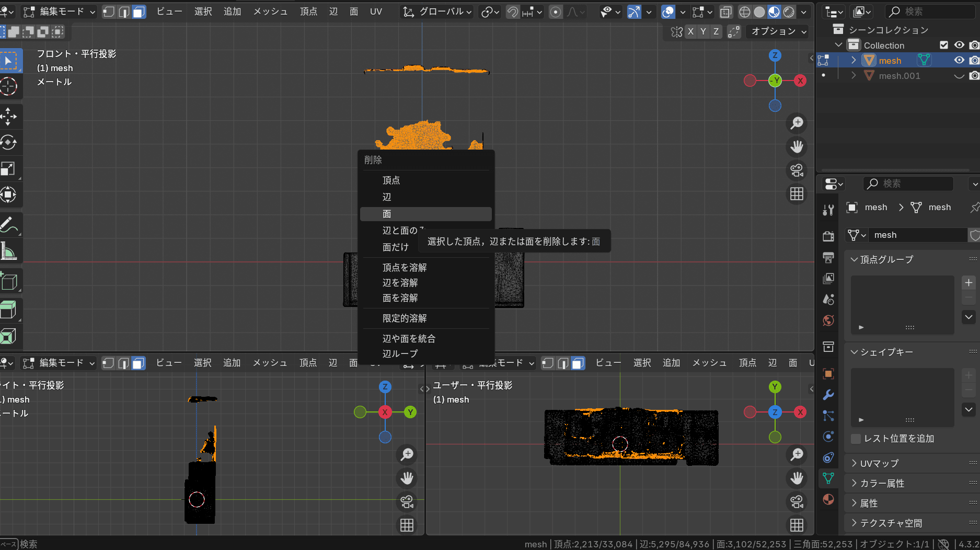980x550 pixels.
Task: Add a vertex group with plus button
Action: (969, 283)
